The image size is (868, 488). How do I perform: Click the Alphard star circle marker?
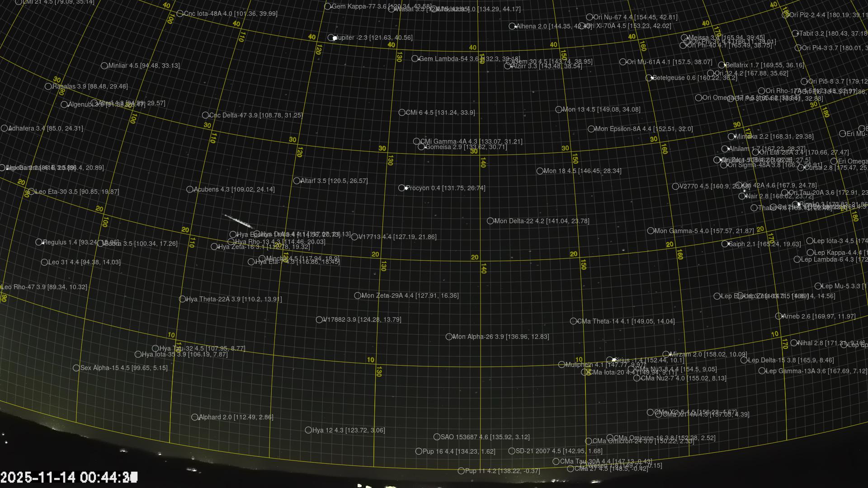click(x=194, y=417)
